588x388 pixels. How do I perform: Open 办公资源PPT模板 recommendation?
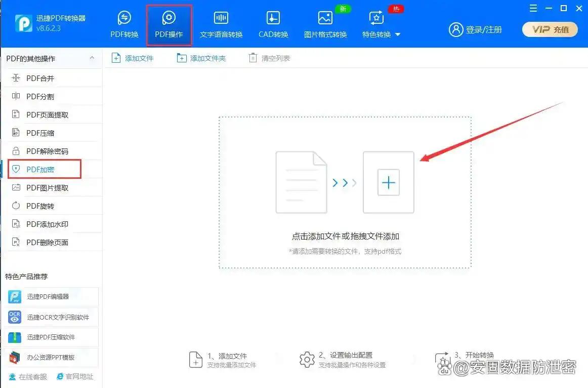pyautogui.click(x=52, y=357)
